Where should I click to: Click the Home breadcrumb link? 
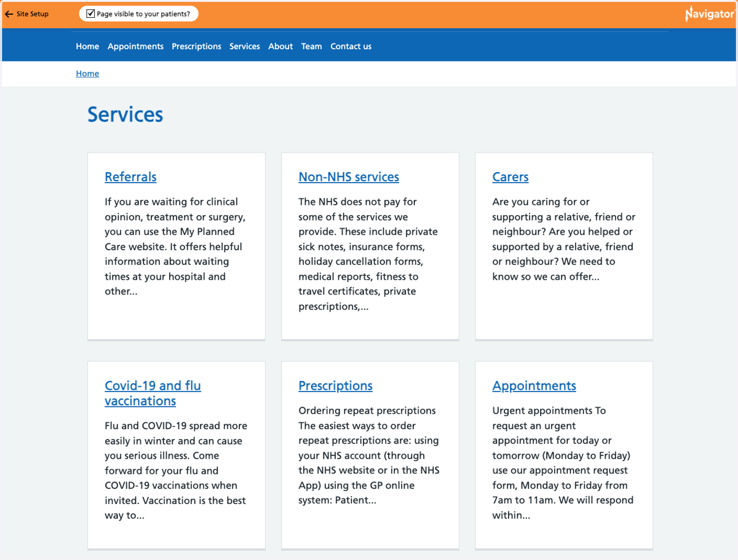87,73
